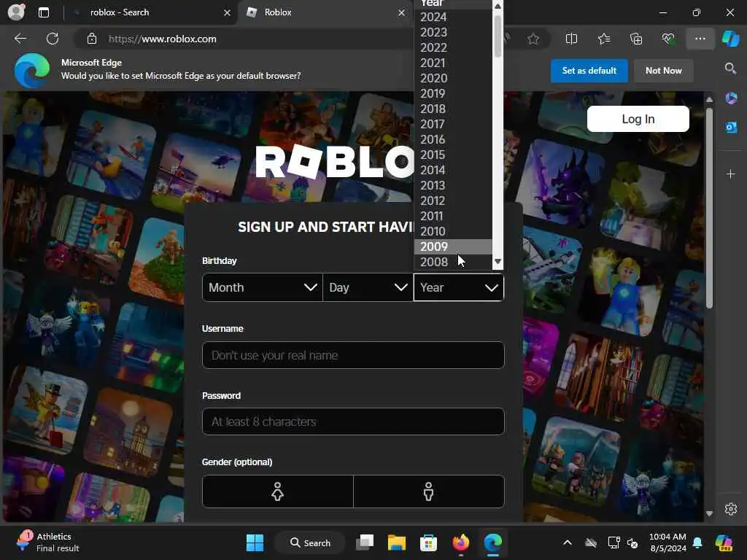Go back with the back arrow
The height and width of the screenshot is (560, 747).
(20, 39)
